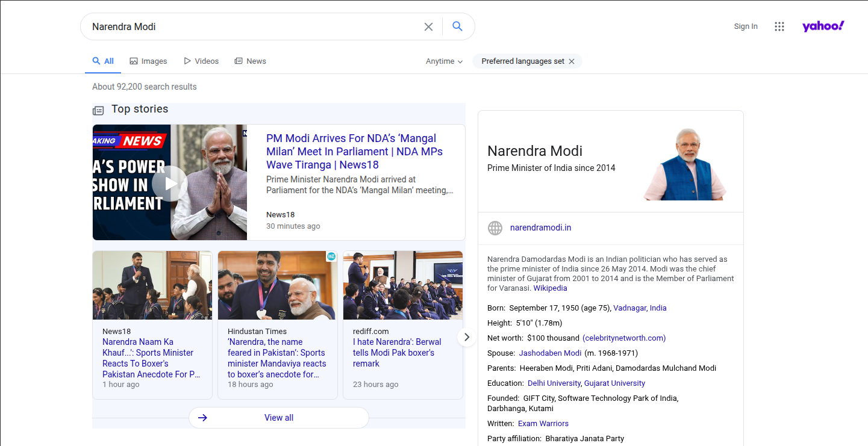Play the News18 breaking news video

170,183
